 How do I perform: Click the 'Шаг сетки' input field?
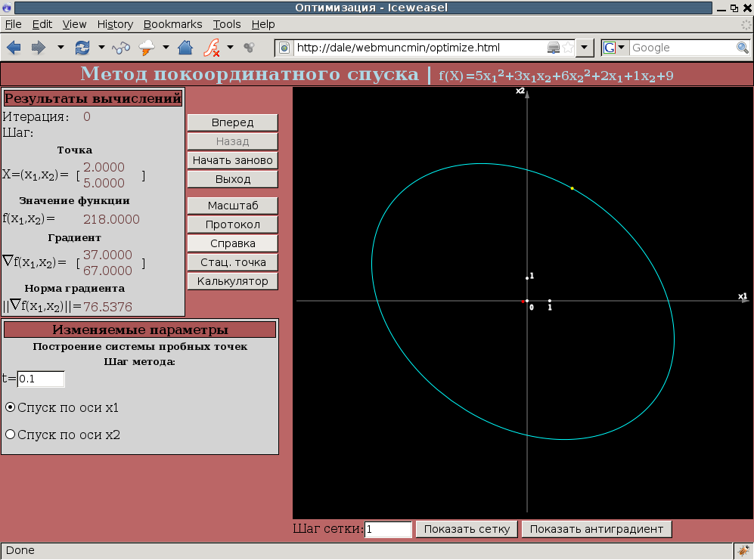pos(388,529)
